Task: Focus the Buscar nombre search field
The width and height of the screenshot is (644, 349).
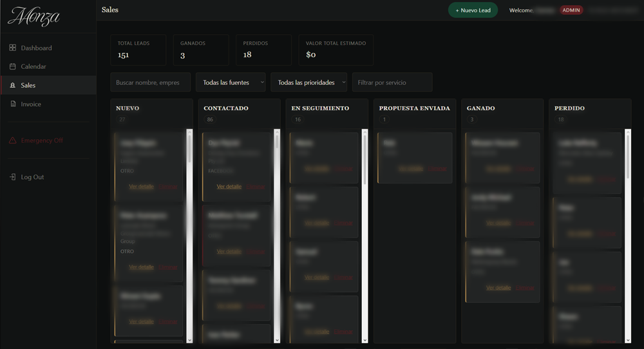Action: point(150,82)
